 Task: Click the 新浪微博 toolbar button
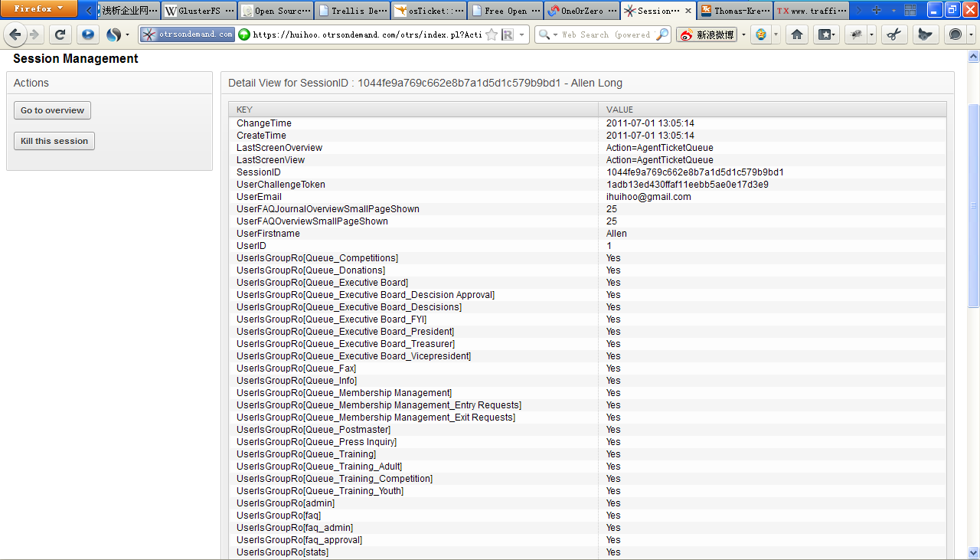coord(707,35)
